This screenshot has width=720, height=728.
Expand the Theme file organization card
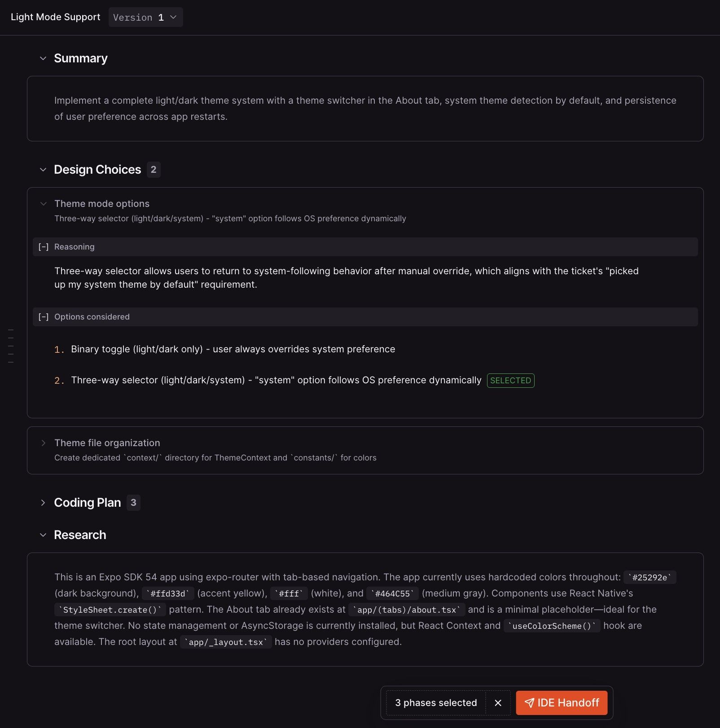pyautogui.click(x=44, y=443)
